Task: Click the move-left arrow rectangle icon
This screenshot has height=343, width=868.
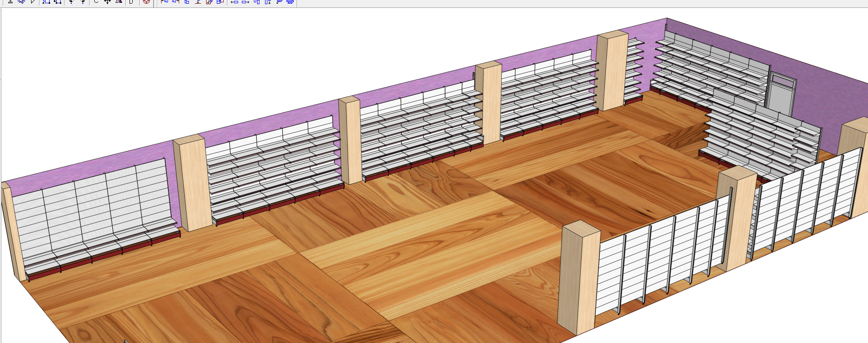Action: [x=234, y=2]
